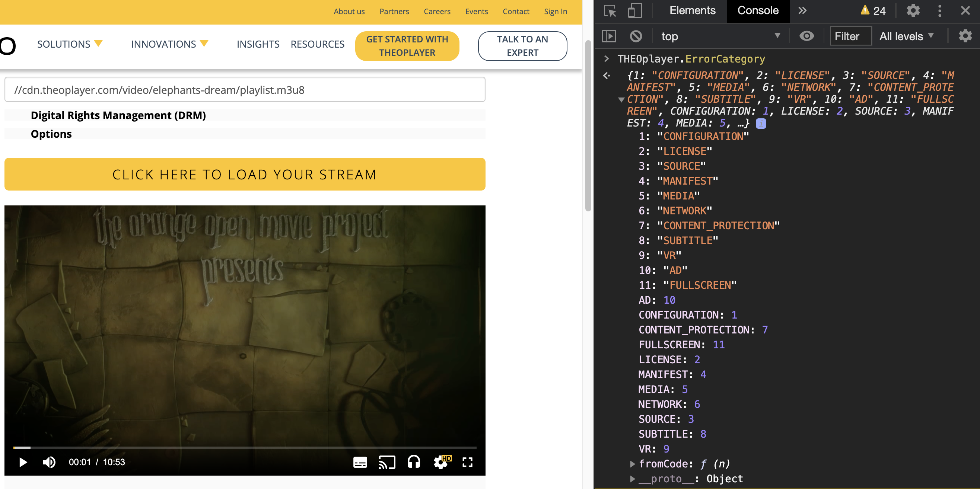Image resolution: width=980 pixels, height=489 pixels.
Task: Mute the video volume
Action: click(49, 462)
